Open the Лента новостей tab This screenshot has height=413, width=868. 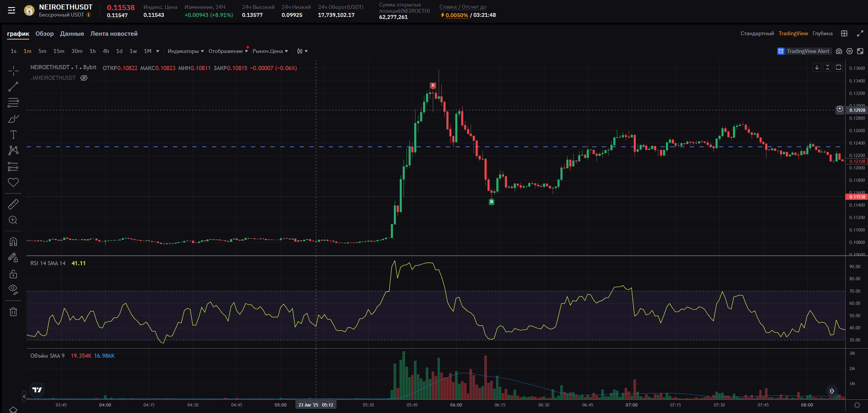coord(113,34)
